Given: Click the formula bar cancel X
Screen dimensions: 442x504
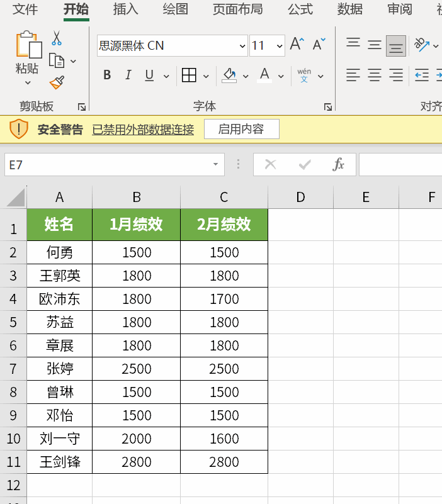Looking at the screenshot, I should coord(270,165).
